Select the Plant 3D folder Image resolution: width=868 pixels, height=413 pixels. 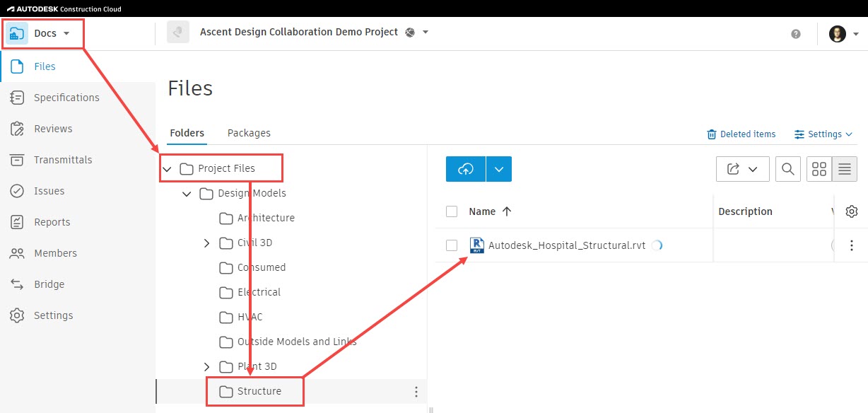coord(257,366)
